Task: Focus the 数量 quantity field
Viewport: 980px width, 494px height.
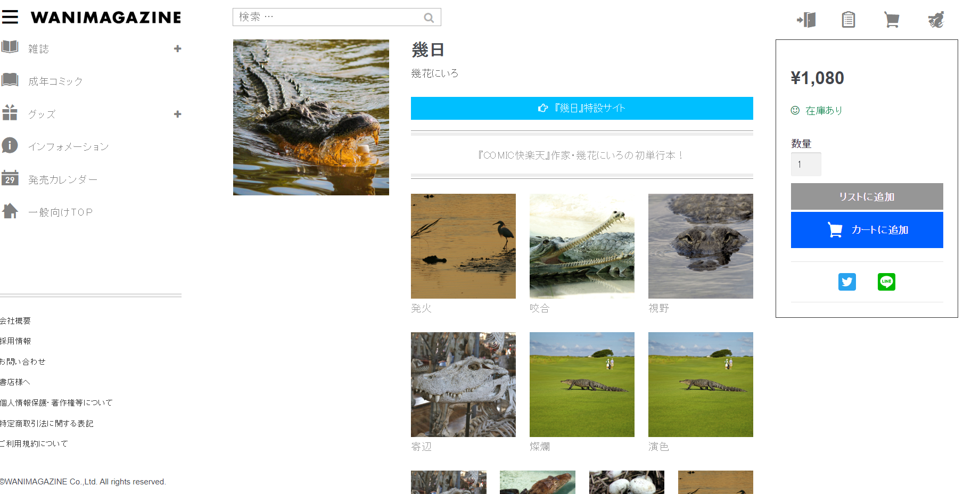Action: (x=806, y=164)
